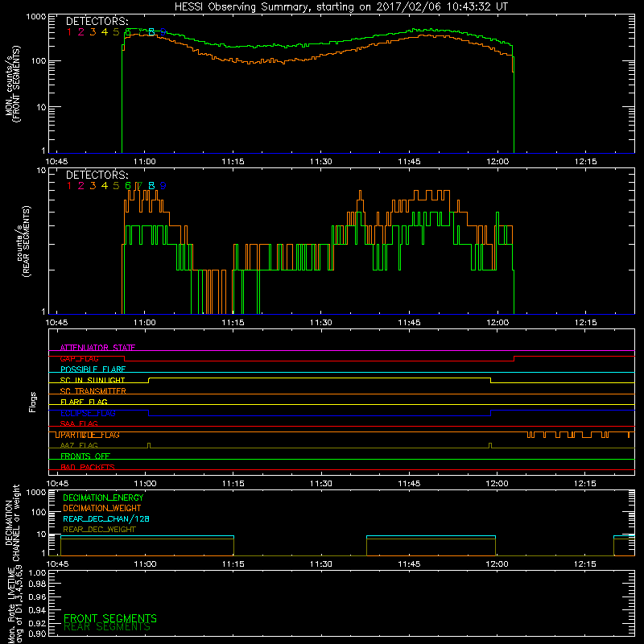Select the AAZ_FLAG label
Screen dimensions: 644x644
tap(79, 445)
